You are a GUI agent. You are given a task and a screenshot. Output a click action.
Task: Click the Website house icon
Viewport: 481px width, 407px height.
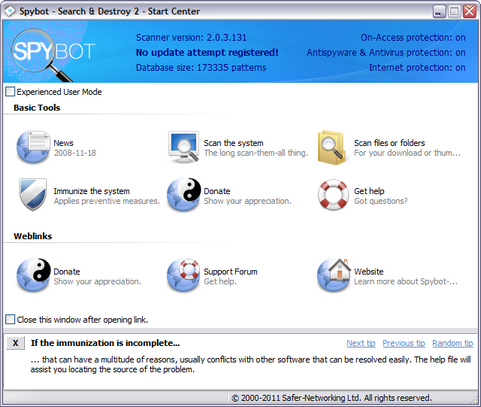(334, 275)
